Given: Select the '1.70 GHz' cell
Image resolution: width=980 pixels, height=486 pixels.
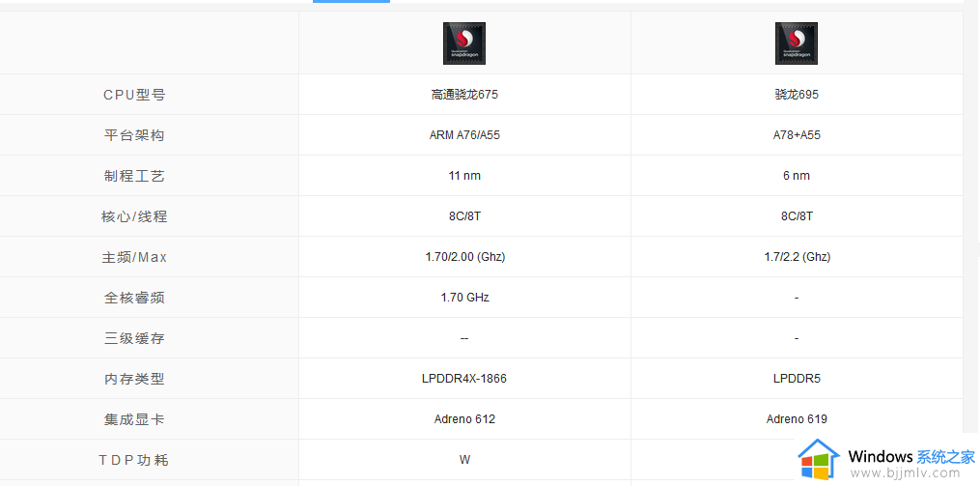Looking at the screenshot, I should point(464,298).
